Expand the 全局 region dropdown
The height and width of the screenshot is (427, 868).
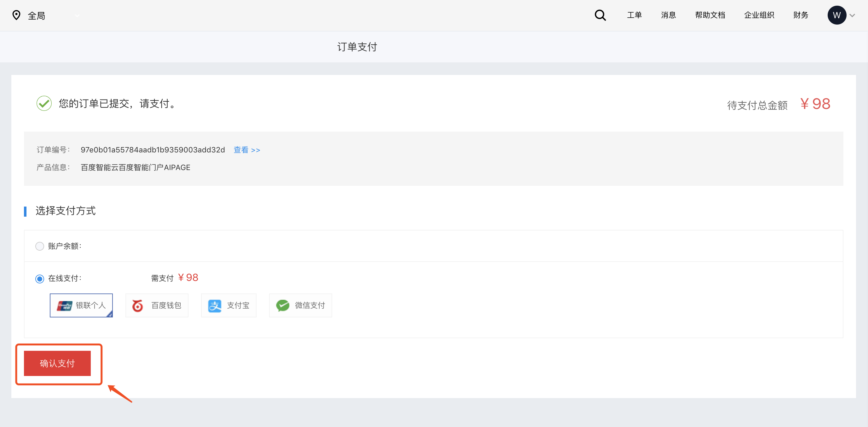pos(77,15)
